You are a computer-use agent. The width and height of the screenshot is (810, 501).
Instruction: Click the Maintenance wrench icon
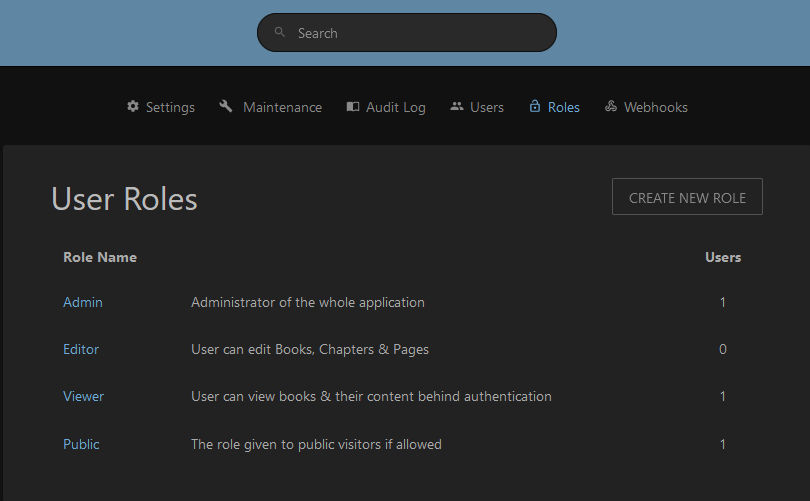click(226, 106)
